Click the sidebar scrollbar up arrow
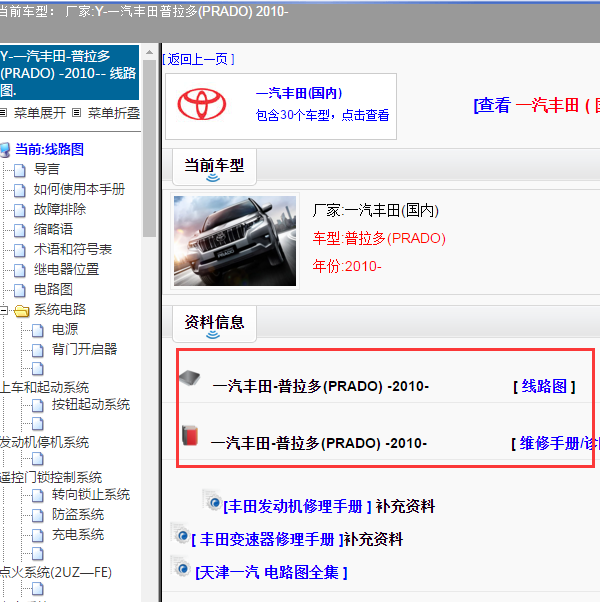 149,52
